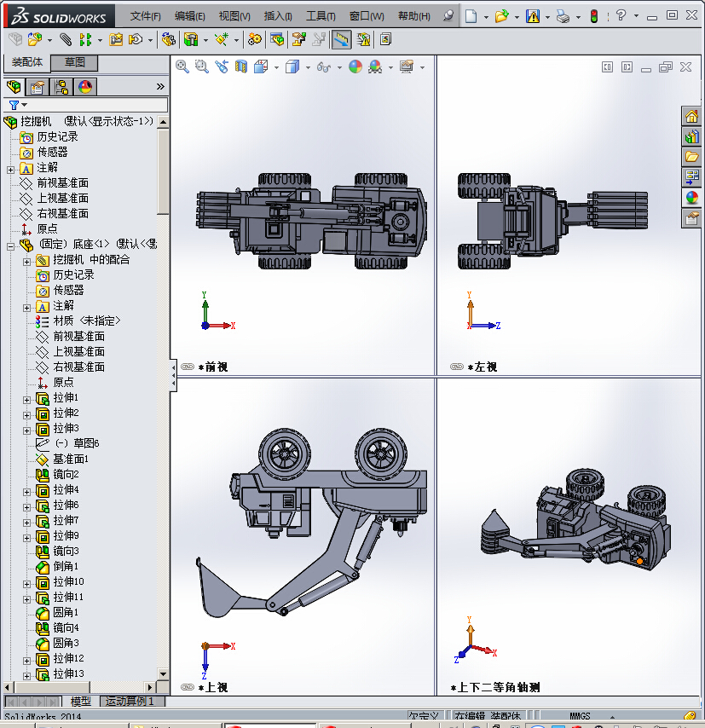Screen dimensions: 705x728
Task: Click the Performance Evaluation warning icon
Action: point(363,39)
